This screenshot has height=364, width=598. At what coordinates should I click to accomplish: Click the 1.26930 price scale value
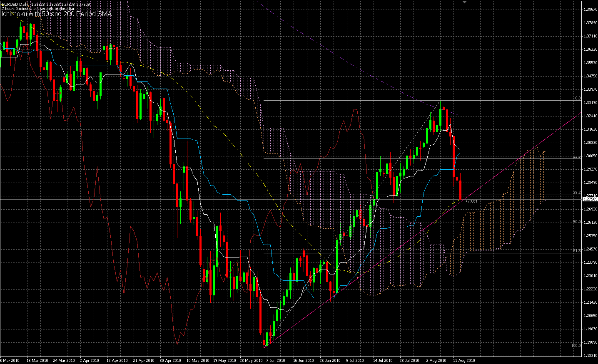click(591, 209)
